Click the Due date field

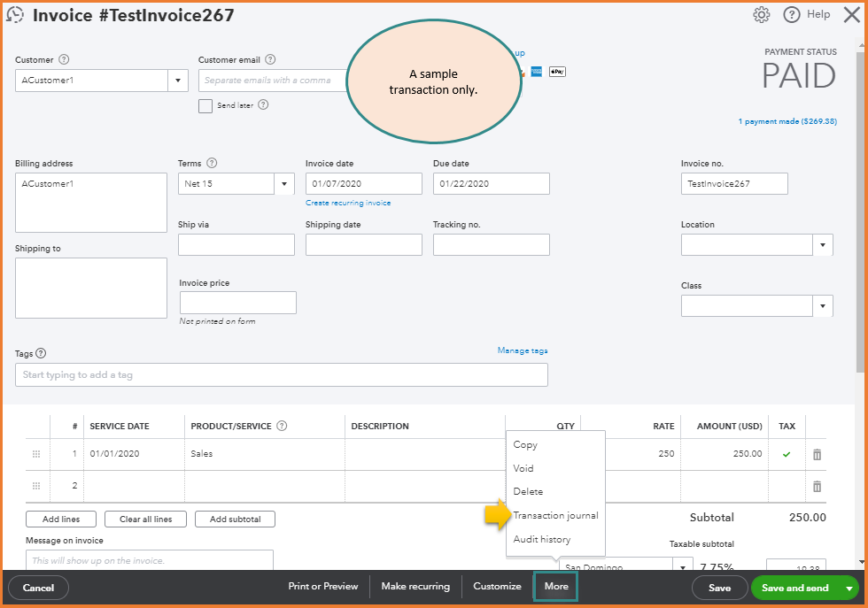tap(491, 184)
